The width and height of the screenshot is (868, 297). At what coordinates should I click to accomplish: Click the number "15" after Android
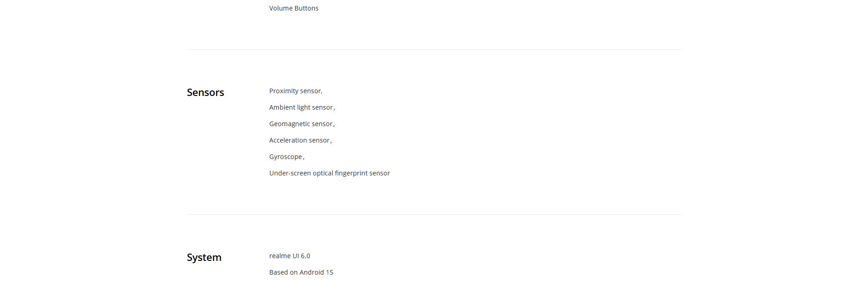point(329,272)
